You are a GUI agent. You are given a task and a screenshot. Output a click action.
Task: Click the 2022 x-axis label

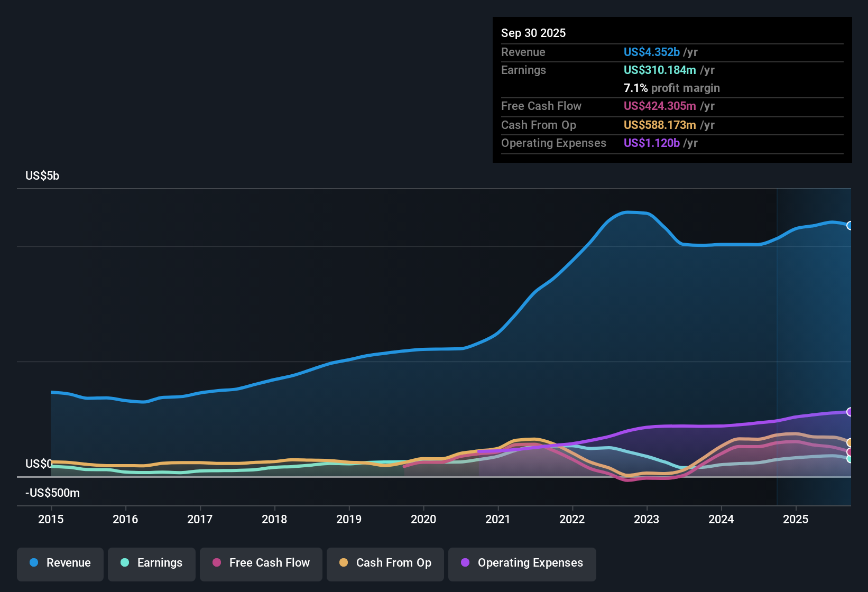click(x=572, y=519)
